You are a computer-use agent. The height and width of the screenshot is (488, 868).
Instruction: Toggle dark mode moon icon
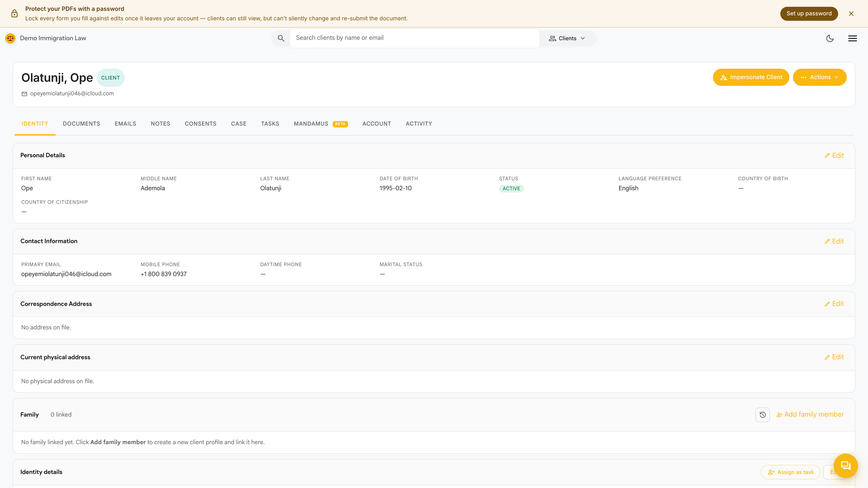pos(830,38)
